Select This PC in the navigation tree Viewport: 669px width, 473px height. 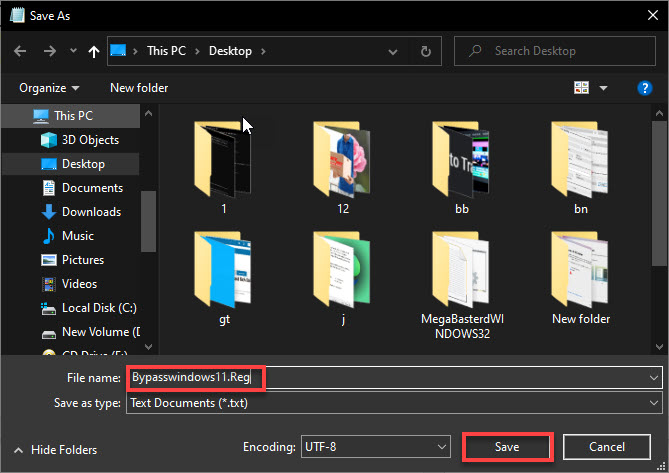71,116
